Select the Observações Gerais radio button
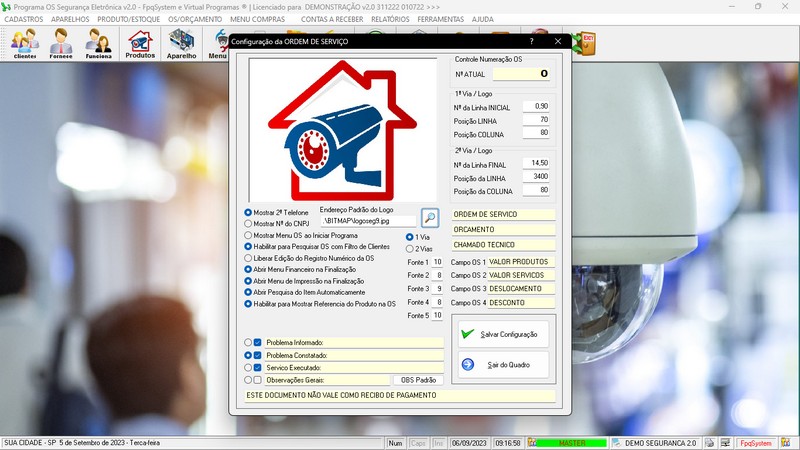The width and height of the screenshot is (800, 450). (x=248, y=380)
